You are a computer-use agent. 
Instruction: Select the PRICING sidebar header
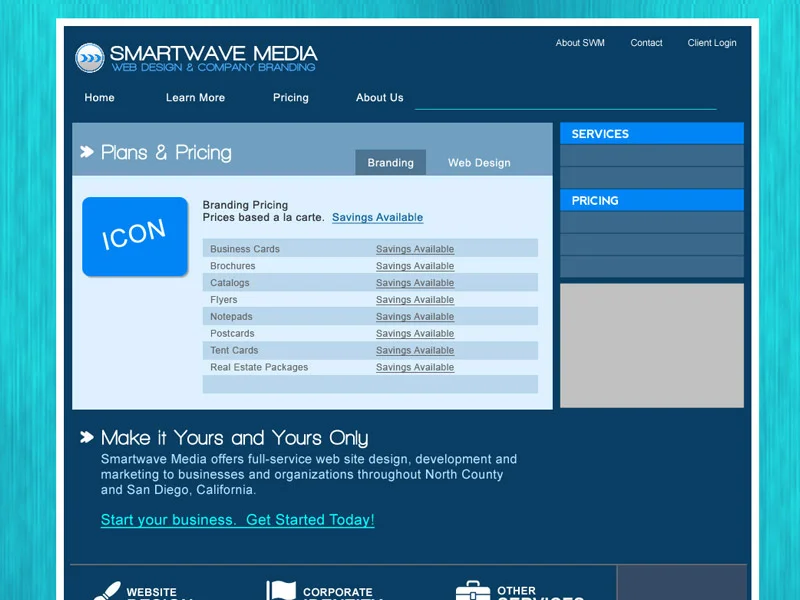[652, 201]
